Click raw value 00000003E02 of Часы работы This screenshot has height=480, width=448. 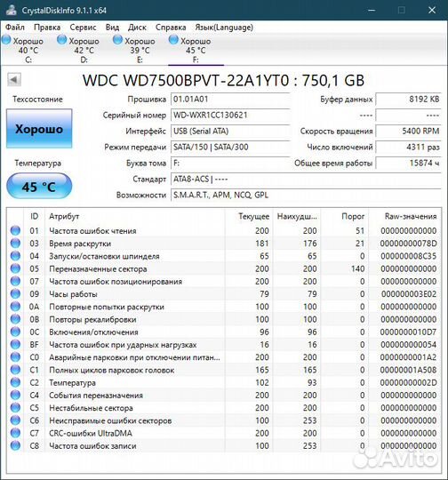click(x=409, y=294)
